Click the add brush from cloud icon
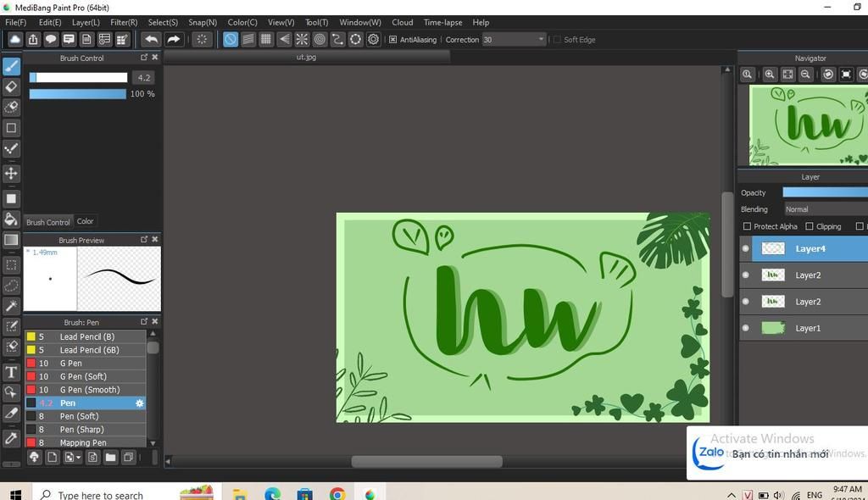 [x=34, y=458]
